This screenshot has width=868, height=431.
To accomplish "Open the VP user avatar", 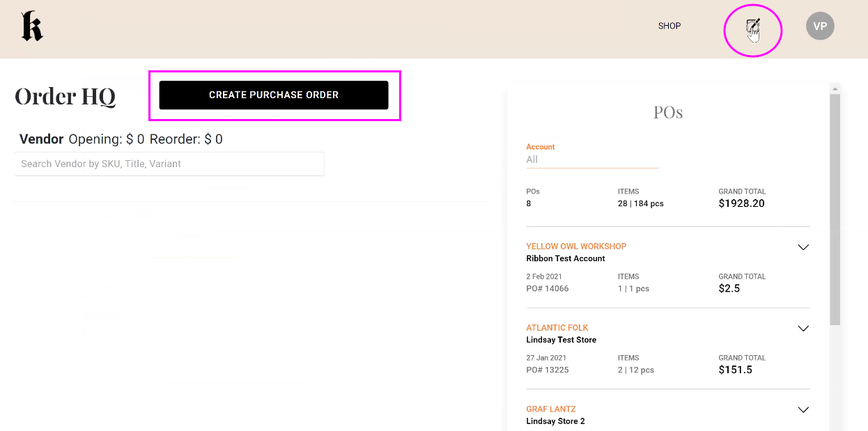I will tap(820, 26).
